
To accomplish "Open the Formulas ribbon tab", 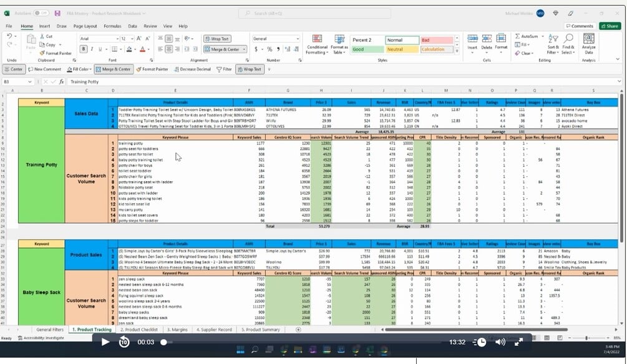I will click(x=112, y=26).
